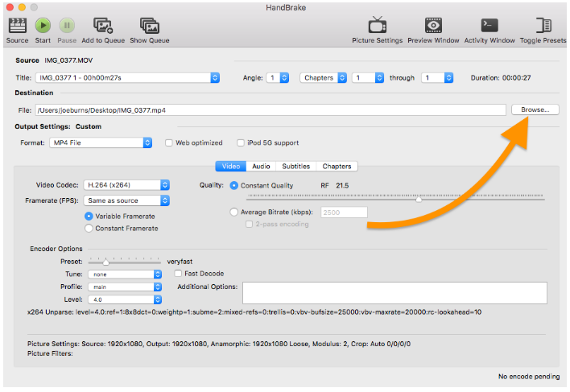Click the Additional Options text box

pyautogui.click(x=394, y=293)
